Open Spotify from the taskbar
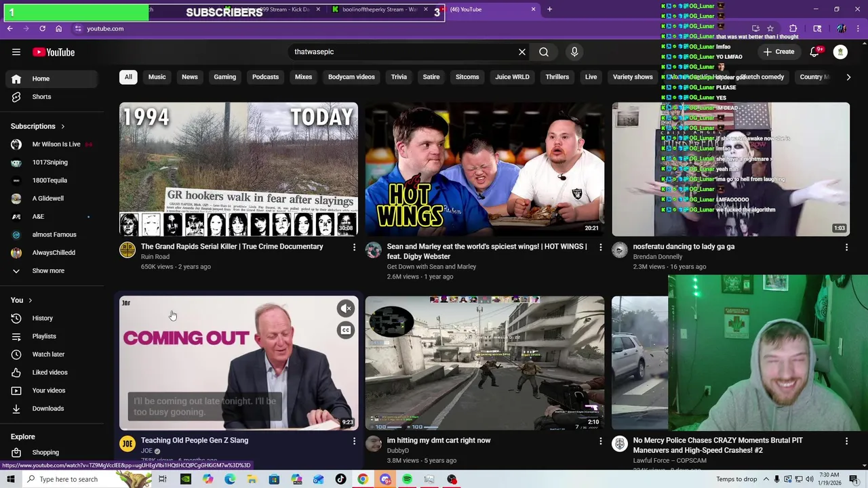The image size is (868, 488). pyautogui.click(x=407, y=479)
